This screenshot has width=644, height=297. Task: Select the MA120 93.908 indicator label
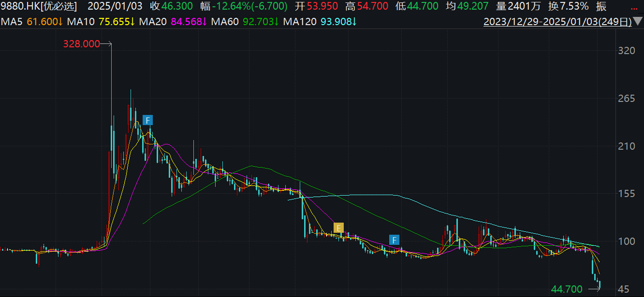(x=321, y=22)
